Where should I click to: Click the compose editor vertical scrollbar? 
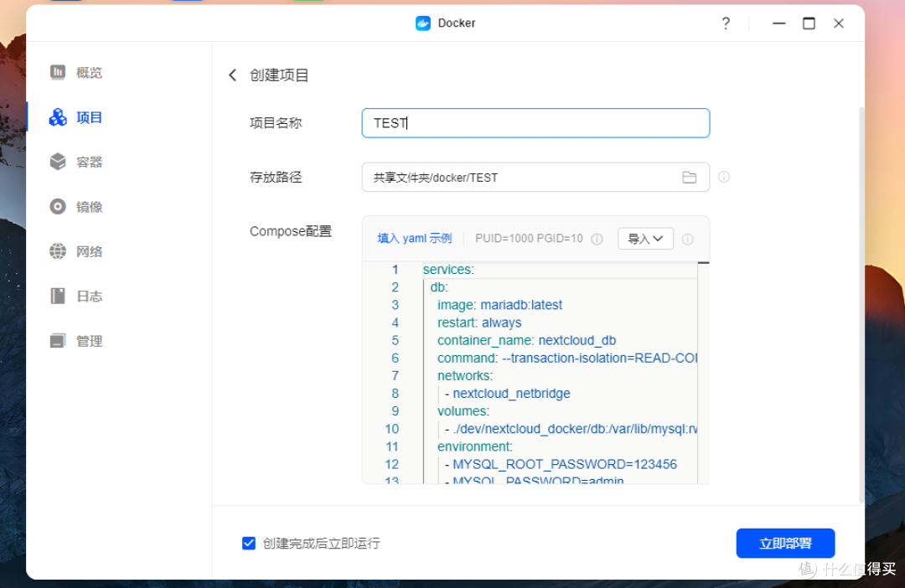pos(703,372)
